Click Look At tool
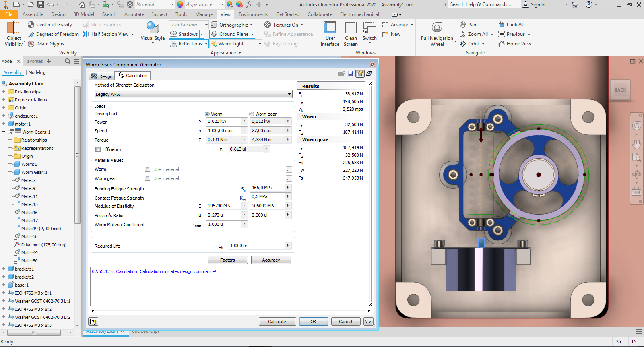644x347 pixels. (x=511, y=25)
